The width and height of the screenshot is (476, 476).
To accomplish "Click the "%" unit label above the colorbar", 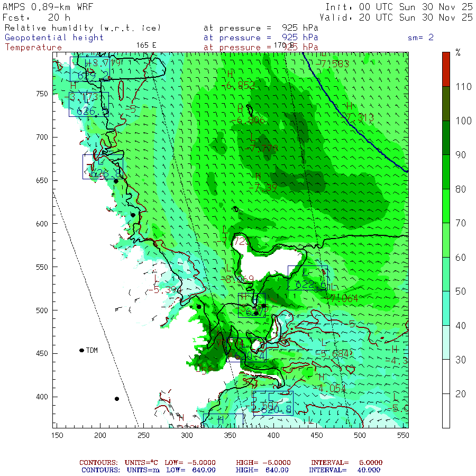I will point(458,52).
